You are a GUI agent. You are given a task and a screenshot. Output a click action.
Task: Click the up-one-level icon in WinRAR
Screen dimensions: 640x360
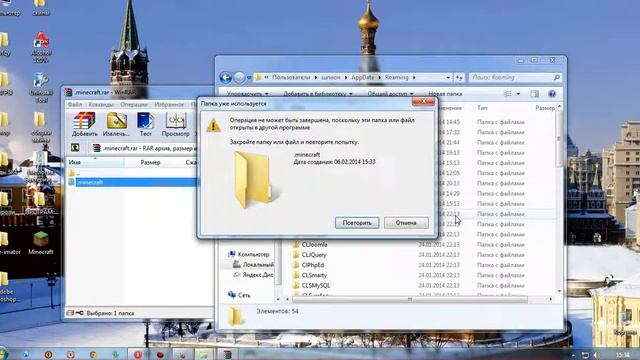(x=75, y=148)
